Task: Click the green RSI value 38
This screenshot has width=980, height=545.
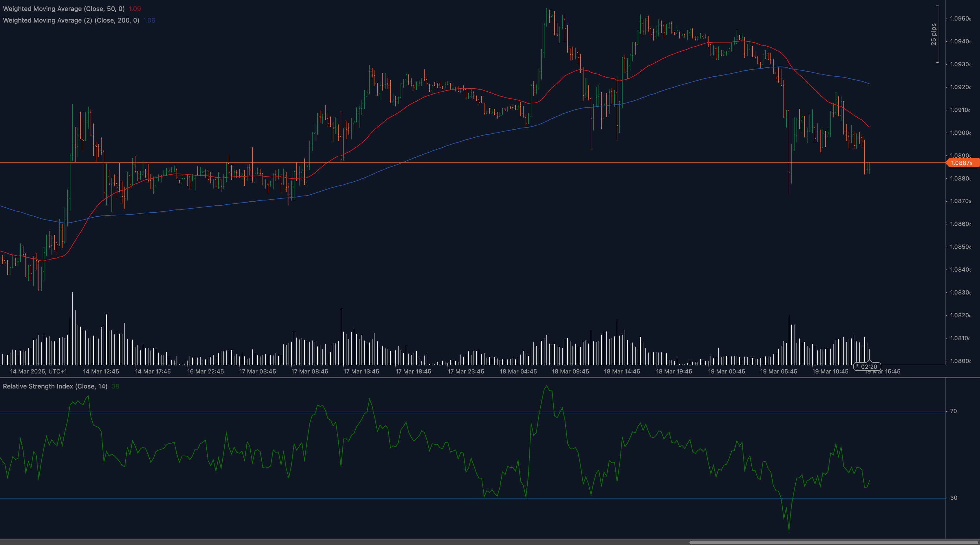Action: tap(115, 386)
